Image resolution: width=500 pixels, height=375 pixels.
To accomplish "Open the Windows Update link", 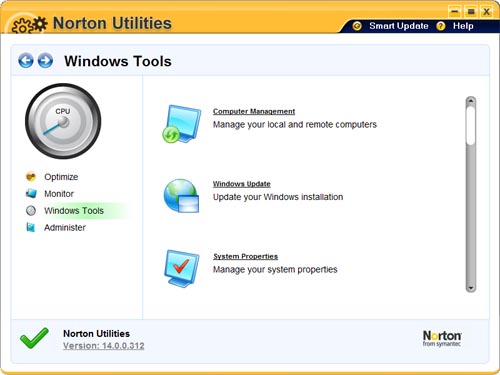I will tap(242, 184).
